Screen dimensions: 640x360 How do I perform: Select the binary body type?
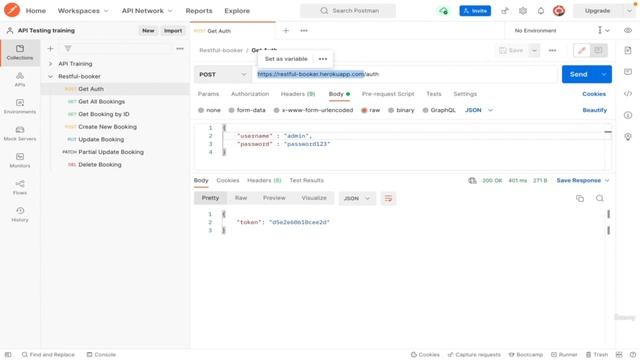(401, 110)
